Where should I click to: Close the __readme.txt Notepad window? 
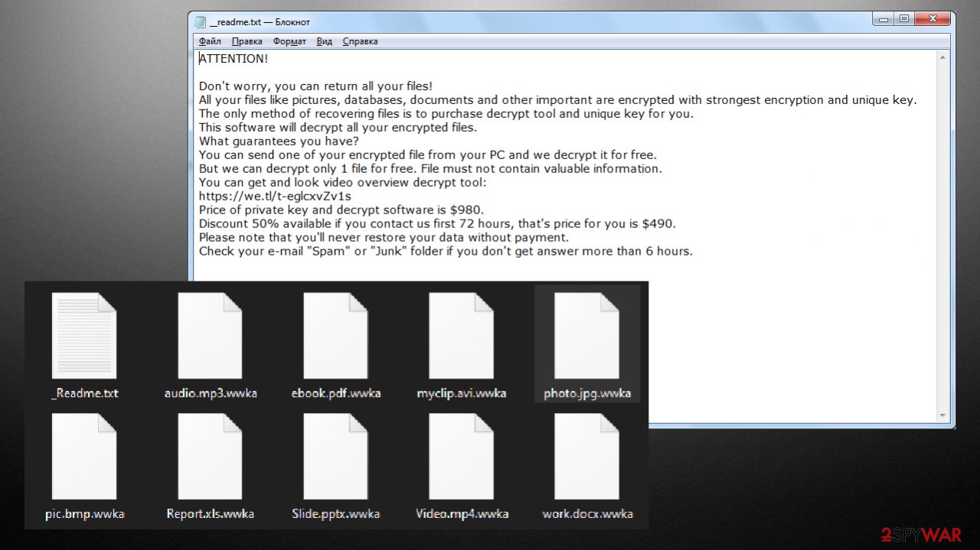(x=933, y=19)
